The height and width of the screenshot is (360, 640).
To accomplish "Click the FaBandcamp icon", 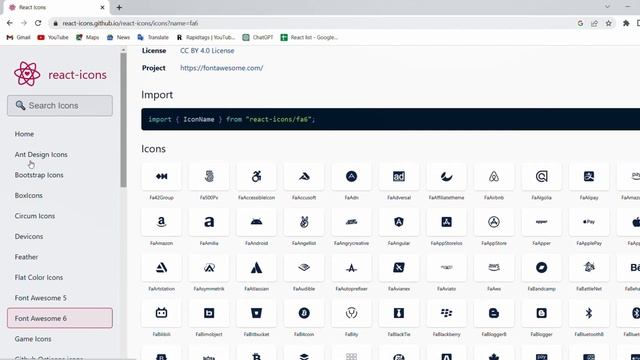I will click(542, 268).
